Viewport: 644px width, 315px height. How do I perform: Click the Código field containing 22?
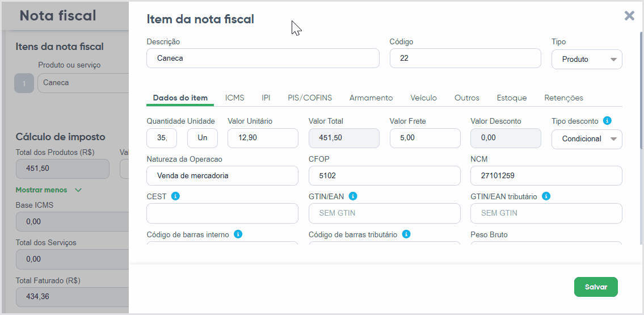(465, 58)
